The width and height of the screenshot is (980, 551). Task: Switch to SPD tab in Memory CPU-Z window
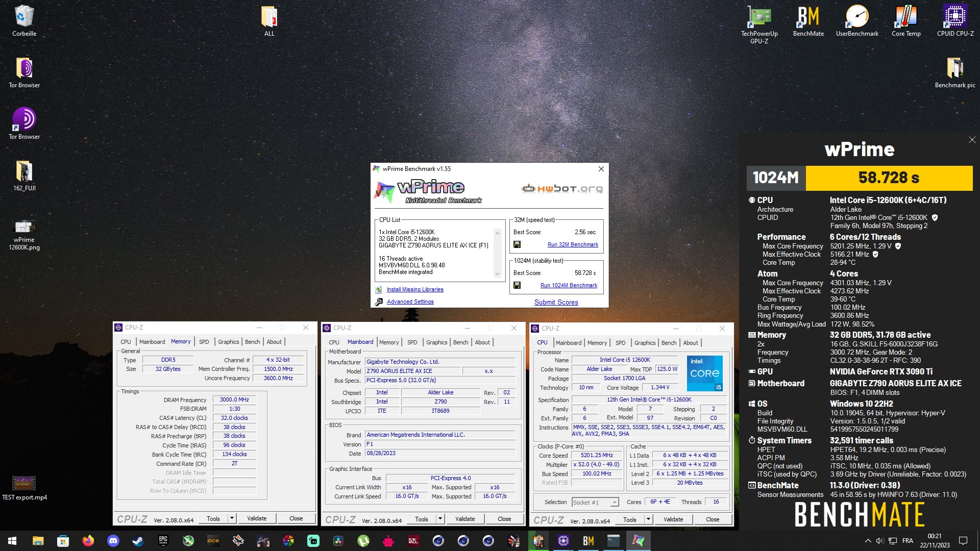tap(204, 342)
